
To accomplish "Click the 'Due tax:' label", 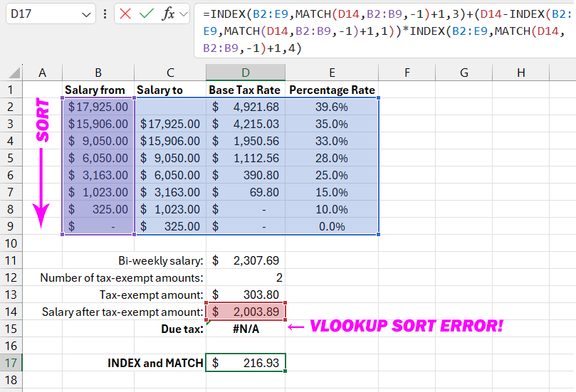I will click(182, 329).
